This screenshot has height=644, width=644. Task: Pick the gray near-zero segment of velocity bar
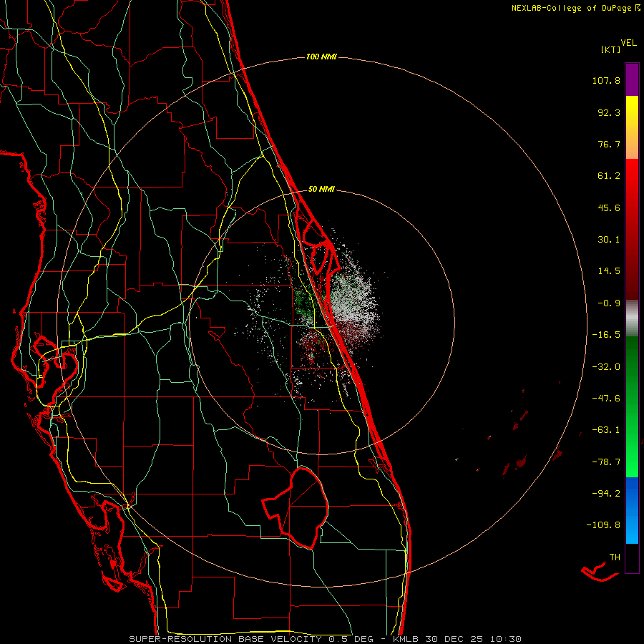[x=632, y=318]
